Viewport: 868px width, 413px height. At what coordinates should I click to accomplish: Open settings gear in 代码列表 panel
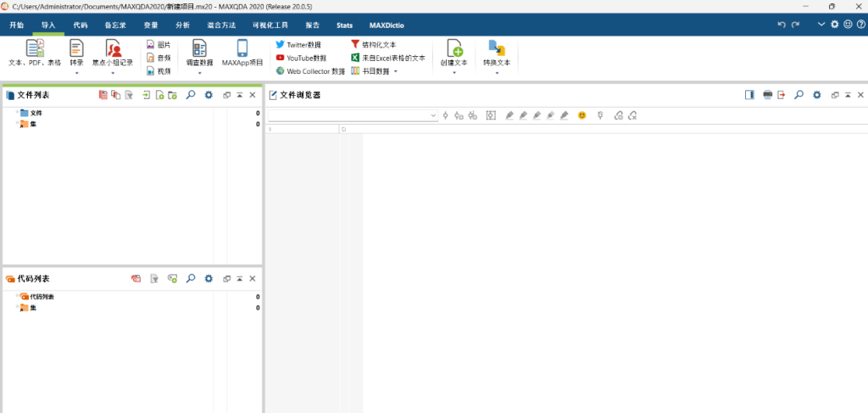[x=209, y=278]
